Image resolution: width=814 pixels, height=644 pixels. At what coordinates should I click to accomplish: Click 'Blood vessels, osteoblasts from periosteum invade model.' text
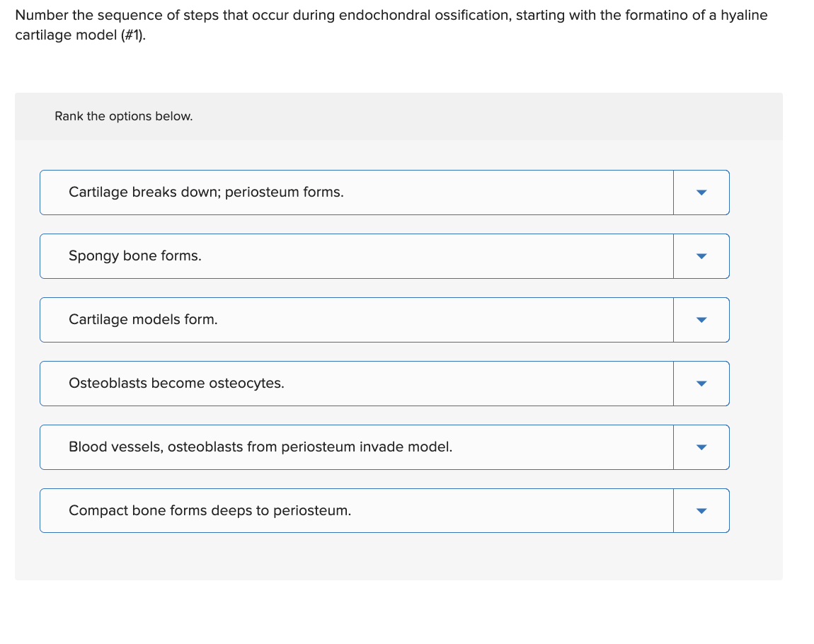pyautogui.click(x=260, y=447)
